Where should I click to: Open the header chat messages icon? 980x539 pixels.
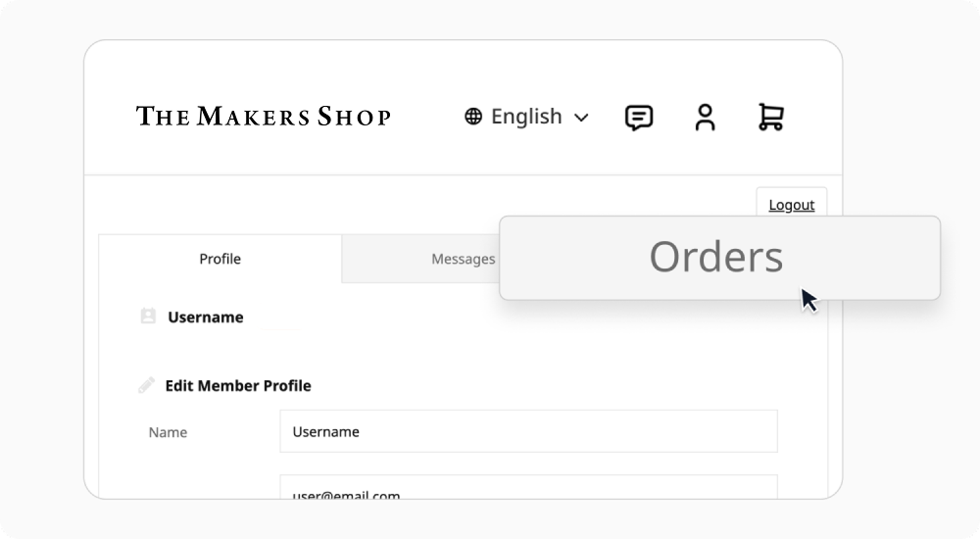pyautogui.click(x=639, y=118)
